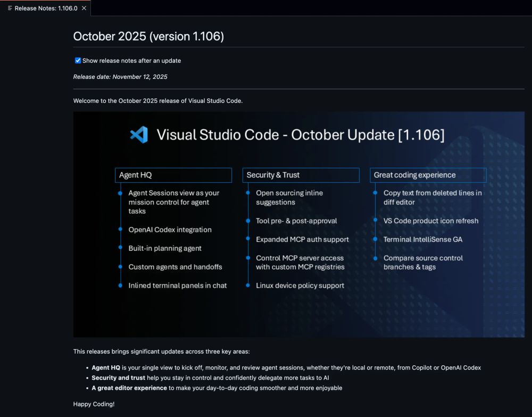
Task: Click the Welcome to the October 2025 release text
Action: [x=158, y=101]
